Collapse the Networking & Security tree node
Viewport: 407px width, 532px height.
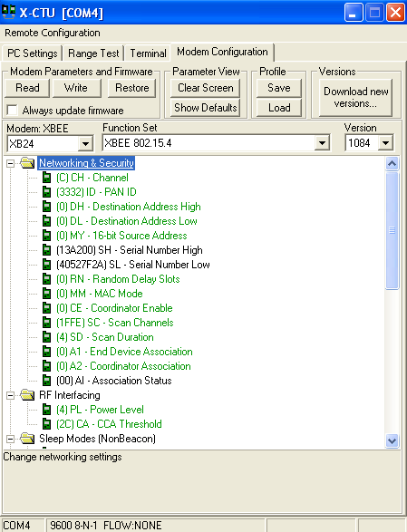click(x=10, y=163)
